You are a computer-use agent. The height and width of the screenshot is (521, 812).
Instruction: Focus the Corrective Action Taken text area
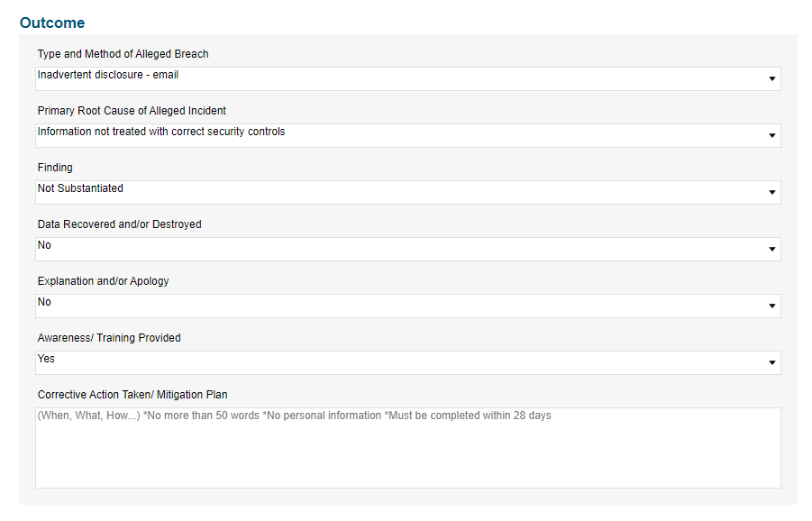pyautogui.click(x=408, y=448)
